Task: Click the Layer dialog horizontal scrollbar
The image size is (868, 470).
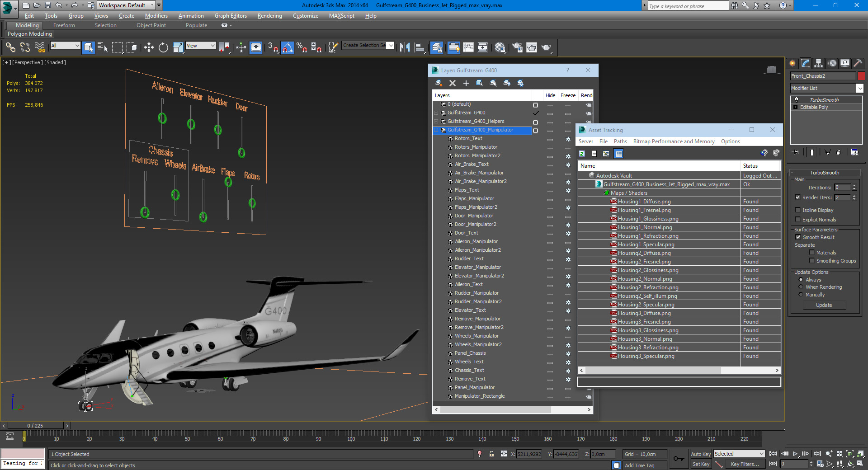Action: [495, 409]
